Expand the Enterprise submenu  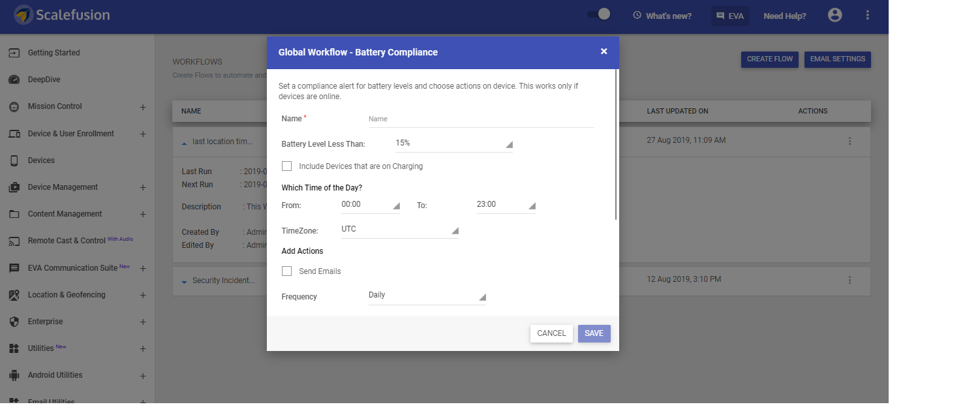143,322
